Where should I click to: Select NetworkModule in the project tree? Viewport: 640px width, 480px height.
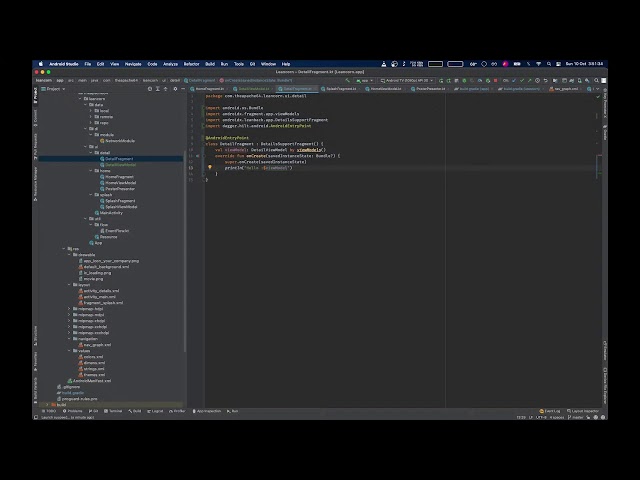tap(117, 141)
